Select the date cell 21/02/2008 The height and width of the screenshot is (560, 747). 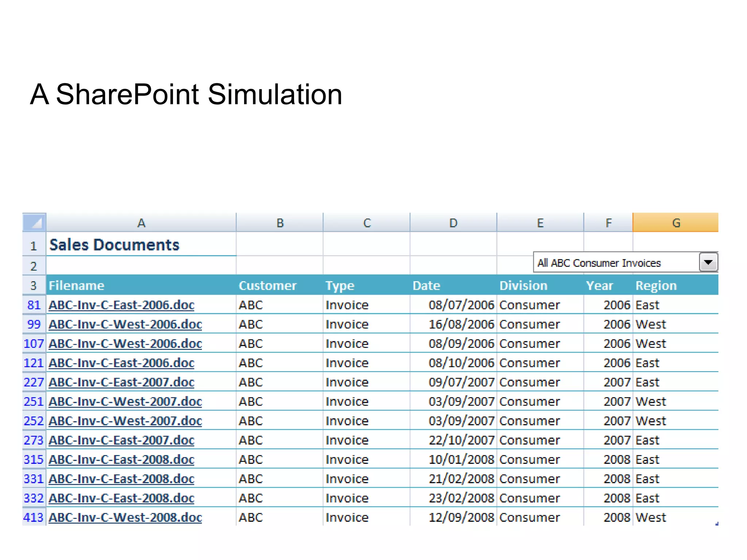(453, 479)
